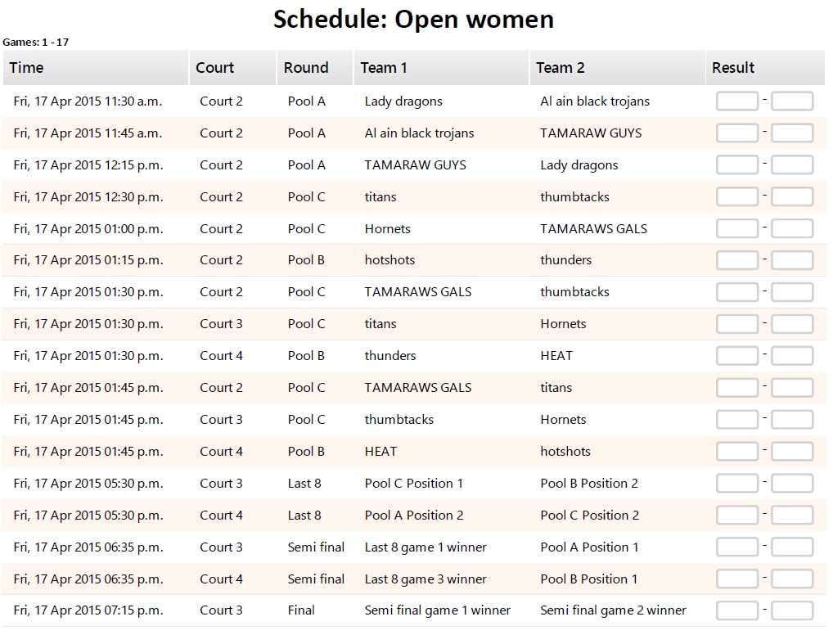Focus first score box in the Final row
Screen dimensions: 833x644
click(x=736, y=610)
